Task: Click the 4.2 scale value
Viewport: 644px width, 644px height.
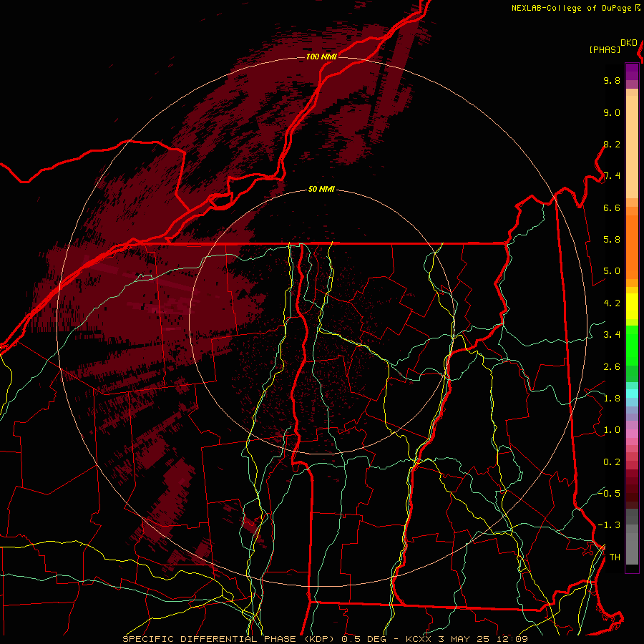Action: coord(612,303)
